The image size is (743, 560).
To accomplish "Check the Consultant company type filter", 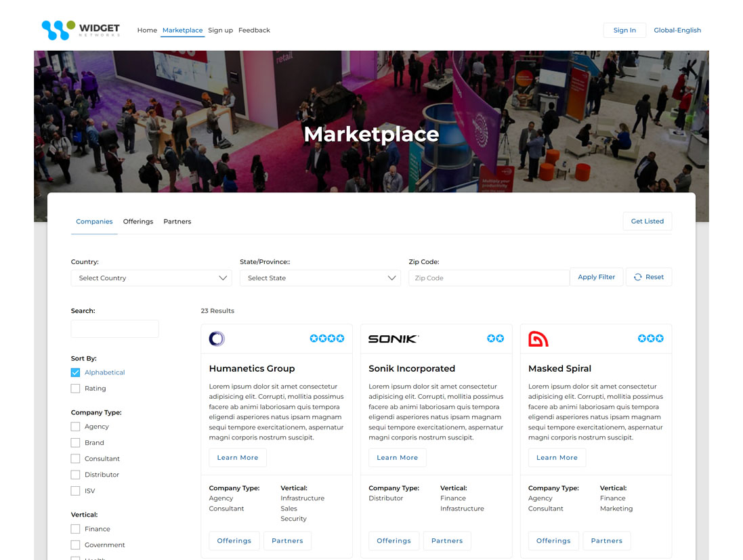I will pyautogui.click(x=75, y=458).
